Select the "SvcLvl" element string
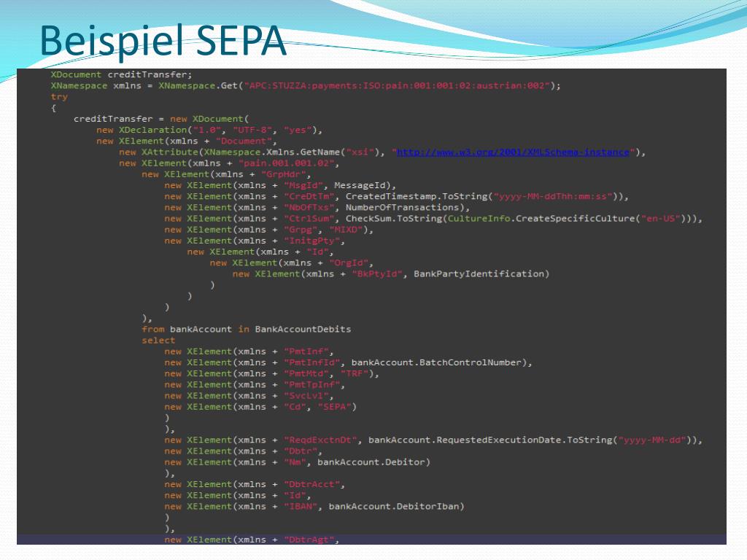 [x=306, y=396]
